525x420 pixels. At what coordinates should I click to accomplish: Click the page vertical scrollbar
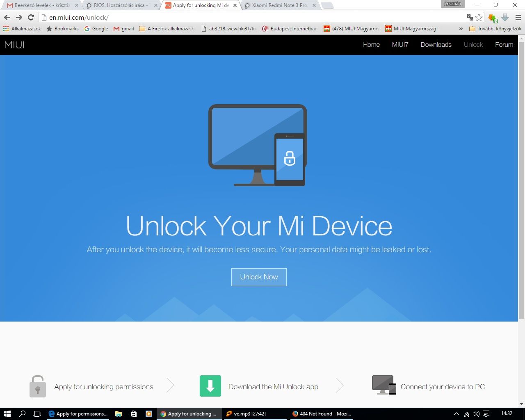(x=522, y=180)
